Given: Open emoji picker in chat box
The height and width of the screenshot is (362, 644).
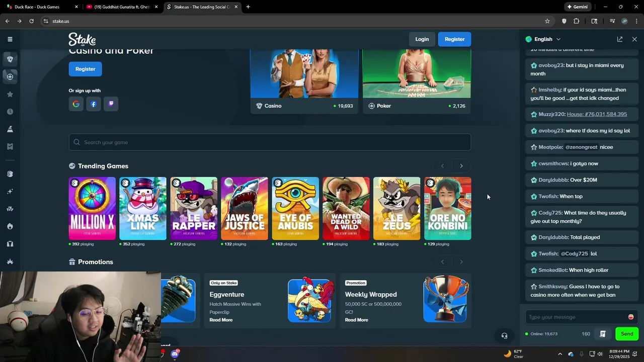Looking at the screenshot, I should pyautogui.click(x=631, y=317).
